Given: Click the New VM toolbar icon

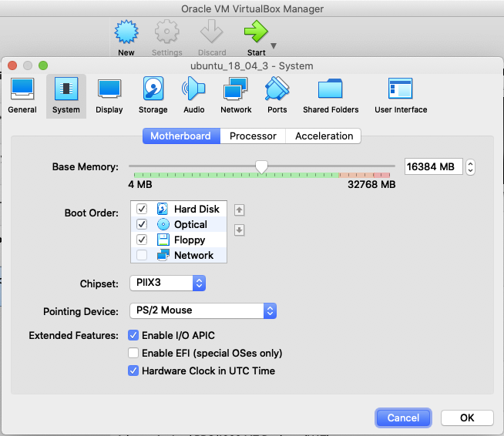Looking at the screenshot, I should coord(126,37).
